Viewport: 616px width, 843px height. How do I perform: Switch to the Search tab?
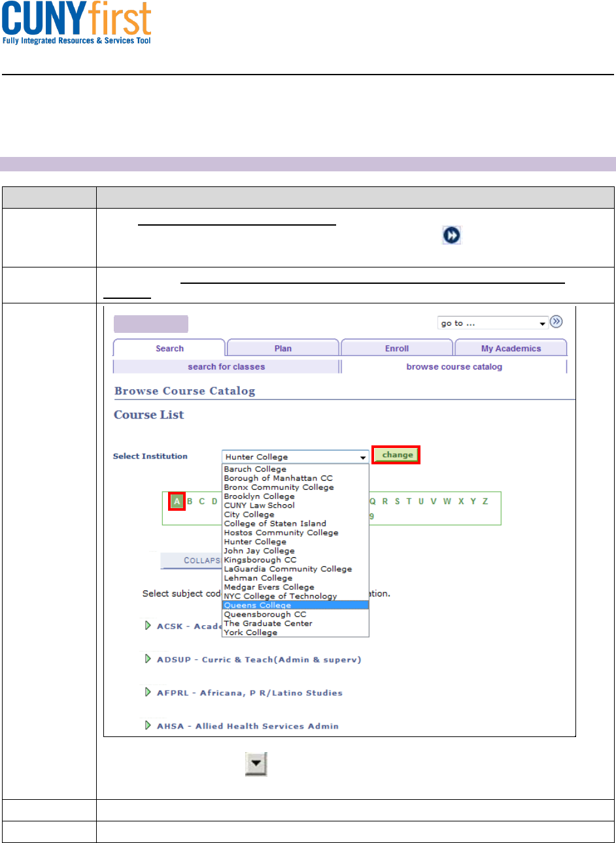coord(169,348)
